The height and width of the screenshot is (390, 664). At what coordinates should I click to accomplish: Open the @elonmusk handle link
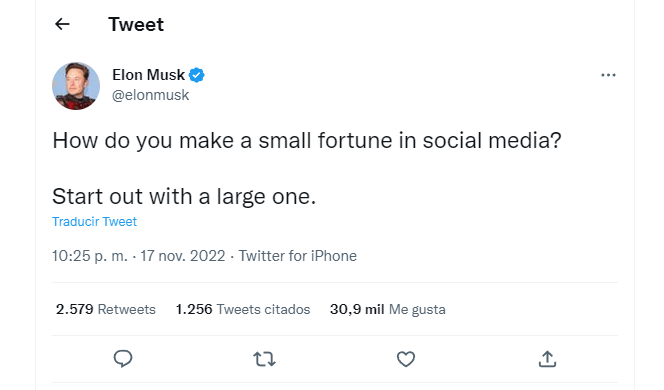tap(150, 95)
